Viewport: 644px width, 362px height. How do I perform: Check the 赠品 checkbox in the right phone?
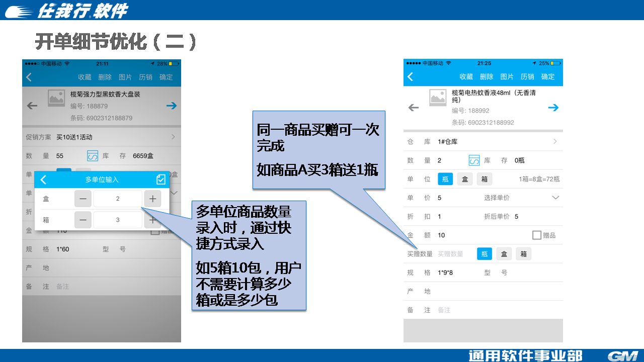[x=537, y=235]
